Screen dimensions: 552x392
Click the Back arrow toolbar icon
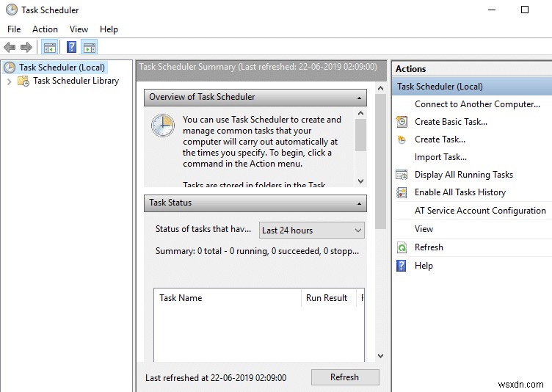click(x=10, y=47)
